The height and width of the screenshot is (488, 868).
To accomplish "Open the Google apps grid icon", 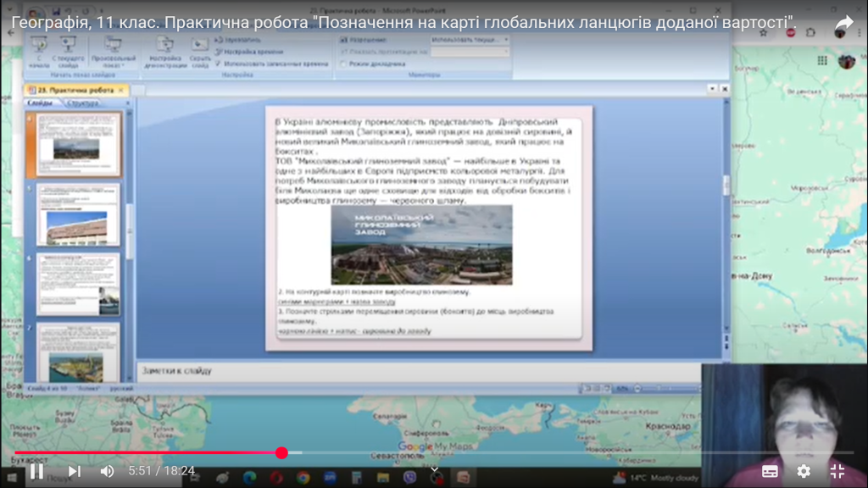I will tap(822, 60).
